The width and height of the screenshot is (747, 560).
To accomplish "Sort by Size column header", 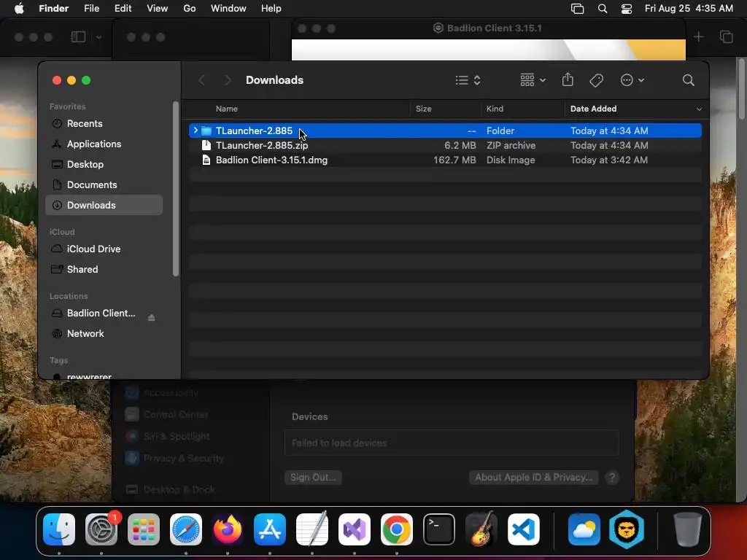I will 424,109.
